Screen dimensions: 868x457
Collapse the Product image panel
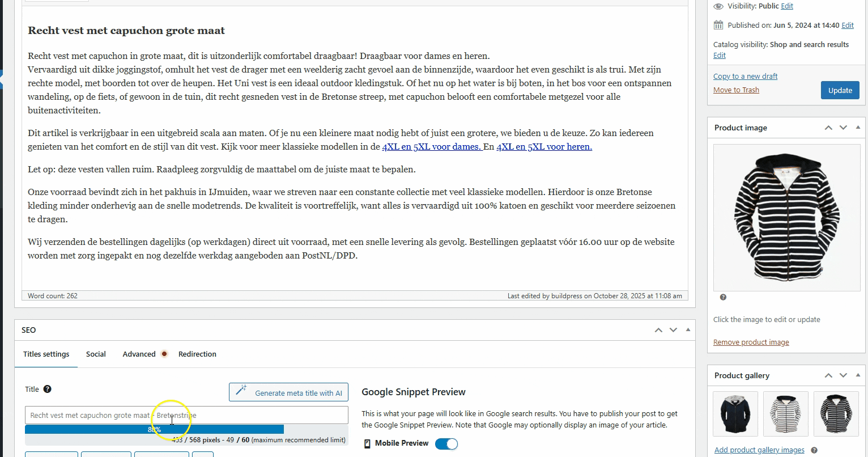coord(858,128)
